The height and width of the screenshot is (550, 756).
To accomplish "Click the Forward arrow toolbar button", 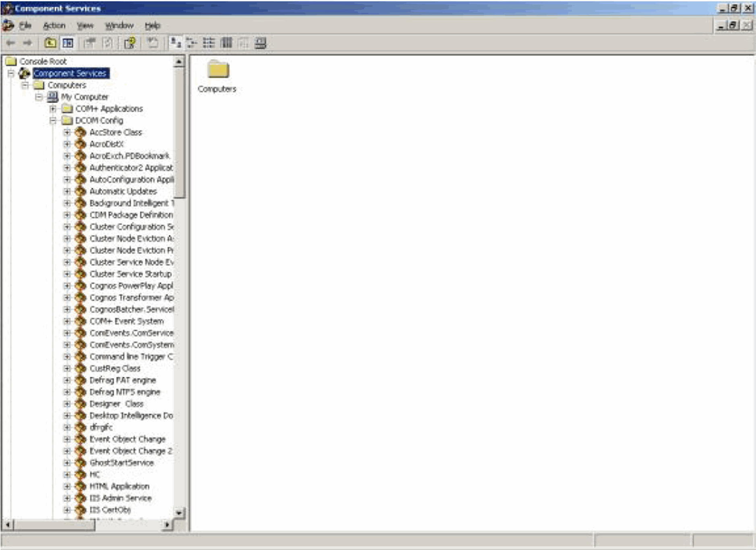I will point(27,43).
